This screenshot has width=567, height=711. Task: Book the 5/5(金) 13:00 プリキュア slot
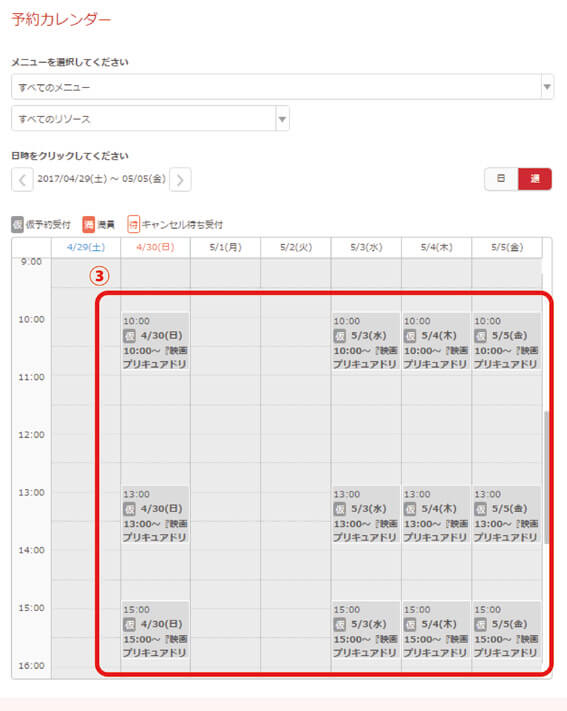(506, 516)
